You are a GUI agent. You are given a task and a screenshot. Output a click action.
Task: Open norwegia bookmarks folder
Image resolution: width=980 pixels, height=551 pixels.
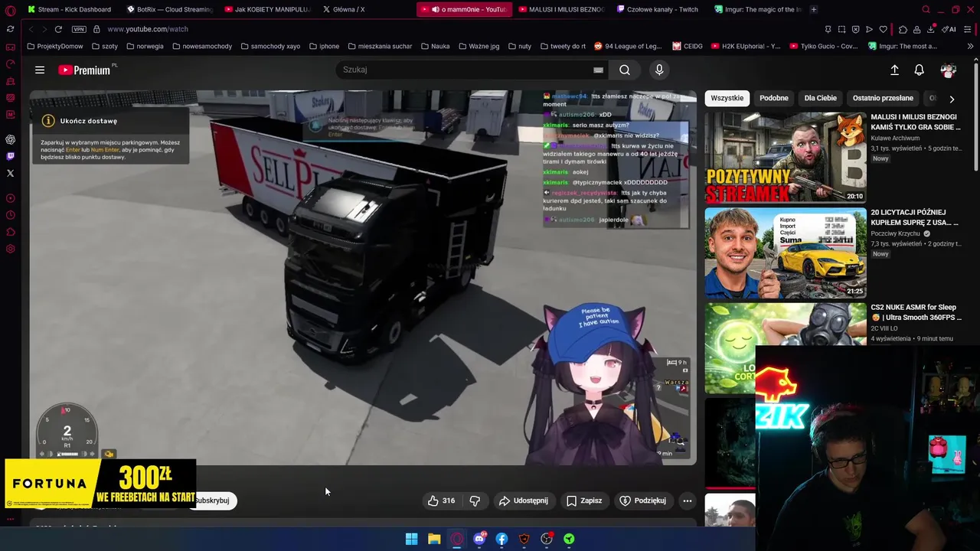[x=145, y=46]
